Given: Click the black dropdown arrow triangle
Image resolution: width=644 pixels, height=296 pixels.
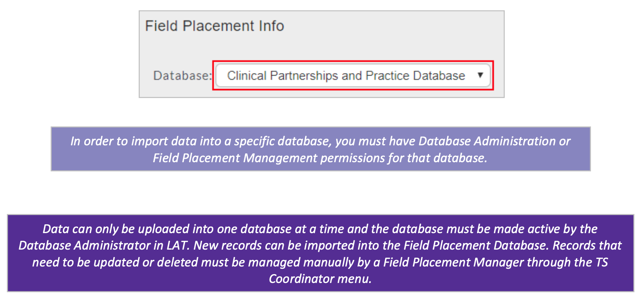Looking at the screenshot, I should [480, 75].
